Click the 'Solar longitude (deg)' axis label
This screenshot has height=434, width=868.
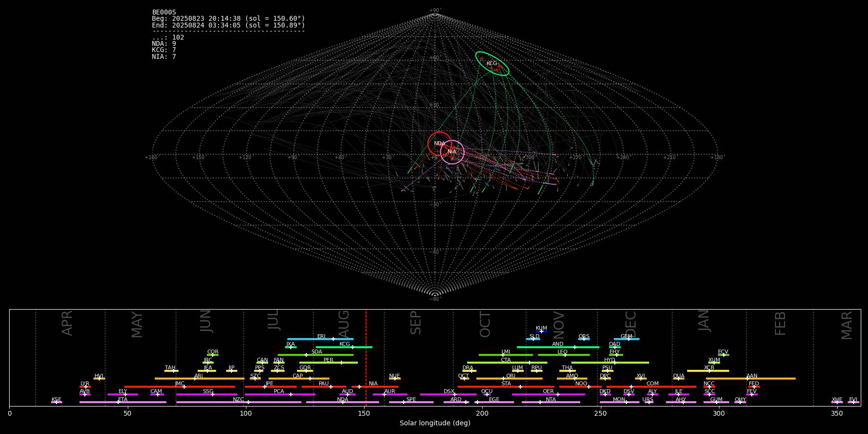(x=435, y=423)
